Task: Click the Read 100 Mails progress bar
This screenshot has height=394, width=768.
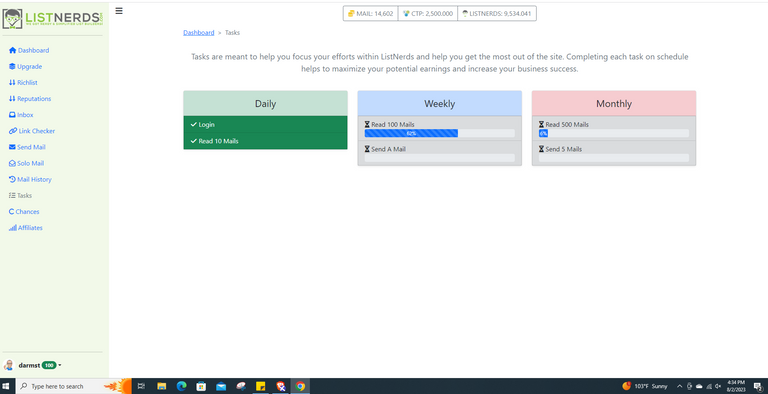Action: (439, 133)
